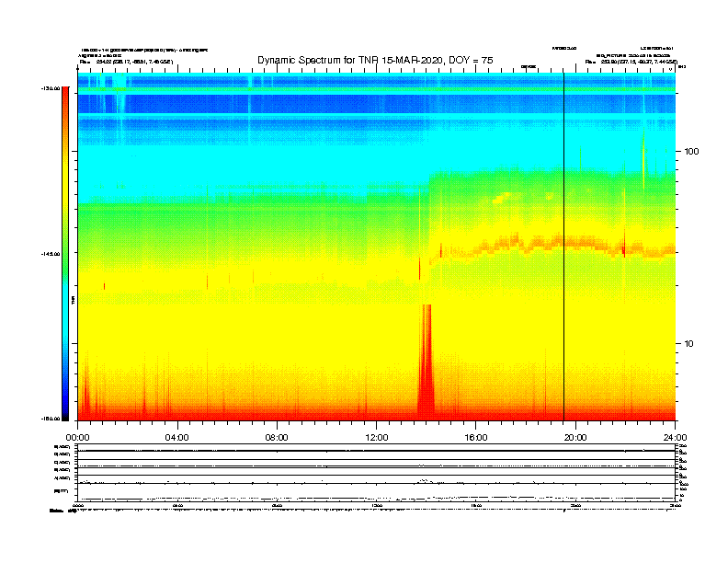Click the -145.00 colorbar label
728x563 pixels.
tap(51, 254)
